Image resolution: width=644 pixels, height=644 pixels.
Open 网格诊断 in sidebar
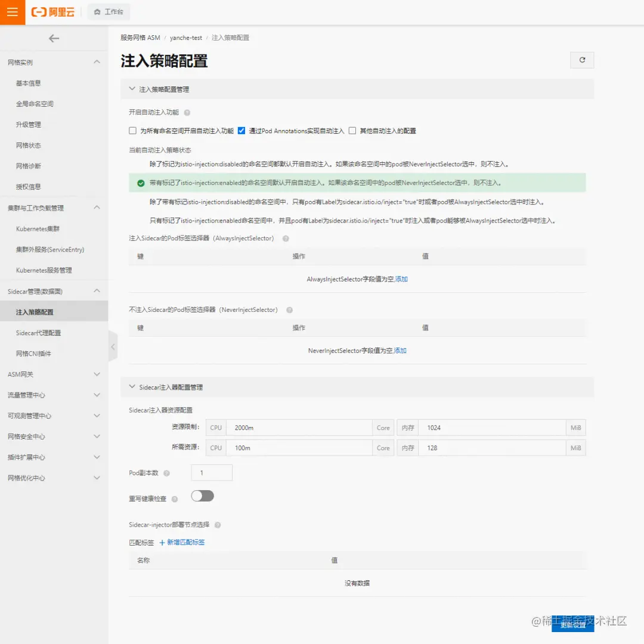29,166
